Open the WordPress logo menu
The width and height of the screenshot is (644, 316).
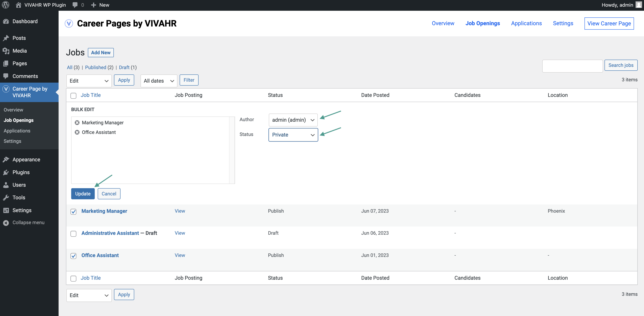click(6, 5)
